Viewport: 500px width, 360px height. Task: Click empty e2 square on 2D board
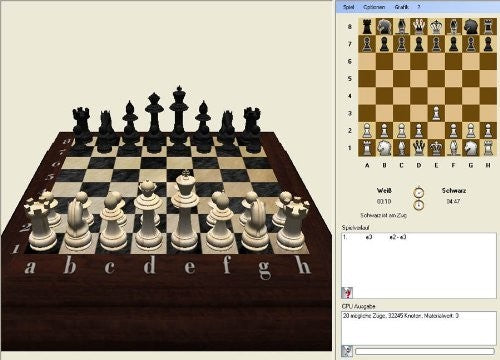click(436, 131)
